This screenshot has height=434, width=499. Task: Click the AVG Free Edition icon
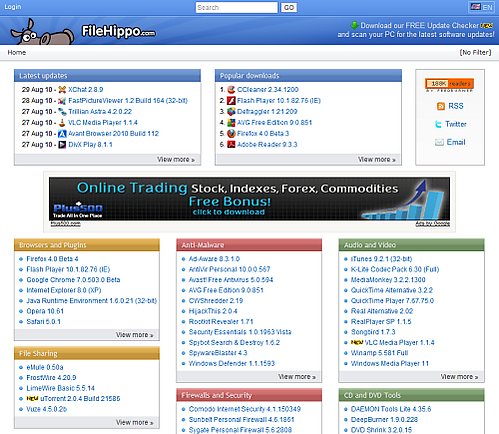pyautogui.click(x=231, y=123)
